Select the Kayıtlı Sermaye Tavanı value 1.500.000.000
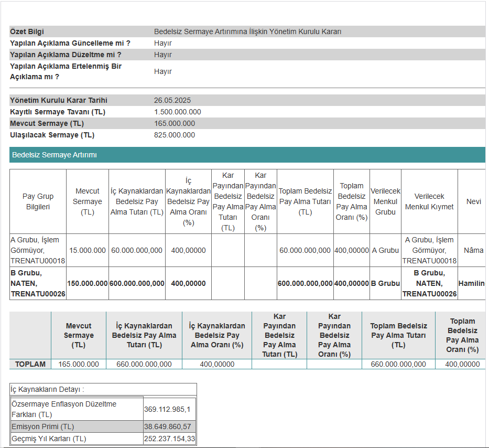The width and height of the screenshot is (489, 448). click(177, 112)
